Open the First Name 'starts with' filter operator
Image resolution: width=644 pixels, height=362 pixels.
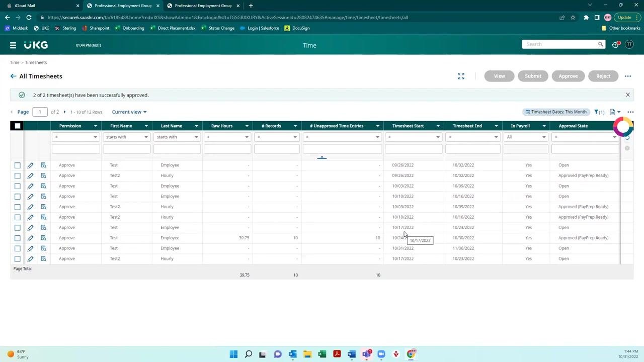click(127, 137)
